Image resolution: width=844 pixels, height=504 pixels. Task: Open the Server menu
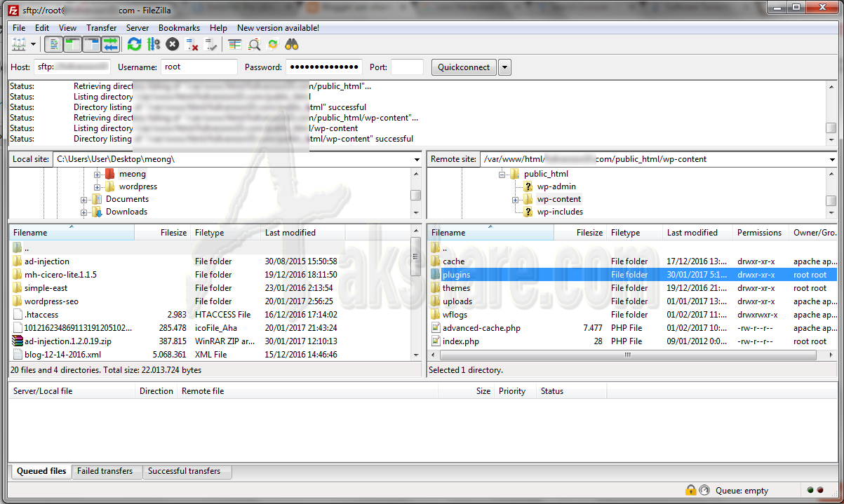pos(138,28)
